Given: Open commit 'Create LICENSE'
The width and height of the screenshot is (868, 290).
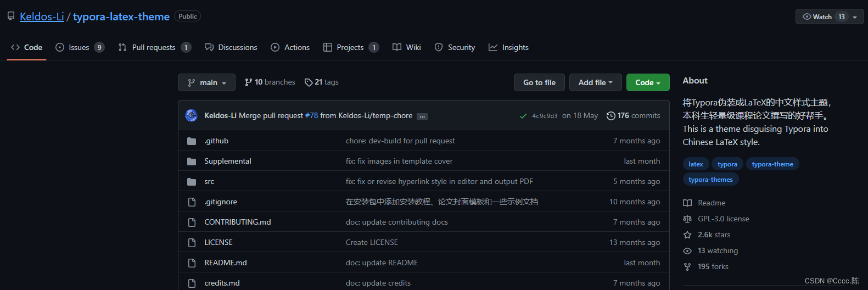Looking at the screenshot, I should tap(372, 242).
